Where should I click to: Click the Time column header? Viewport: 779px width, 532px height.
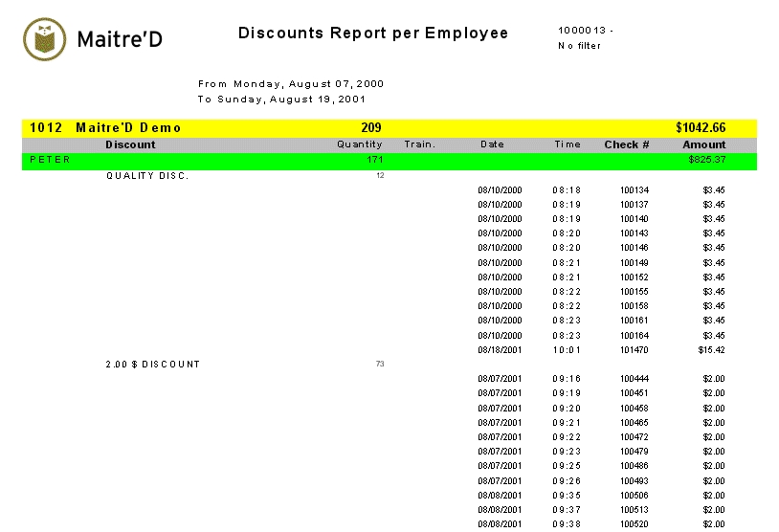568,144
